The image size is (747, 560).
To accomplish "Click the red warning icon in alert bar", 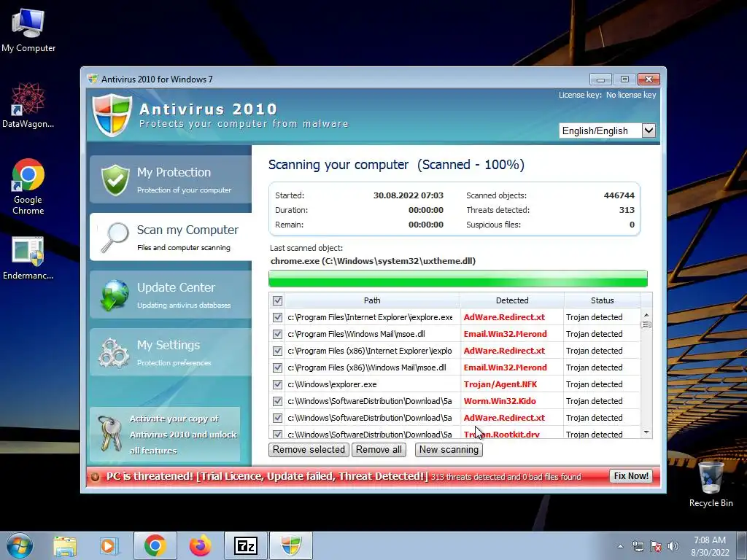I will [x=96, y=477].
